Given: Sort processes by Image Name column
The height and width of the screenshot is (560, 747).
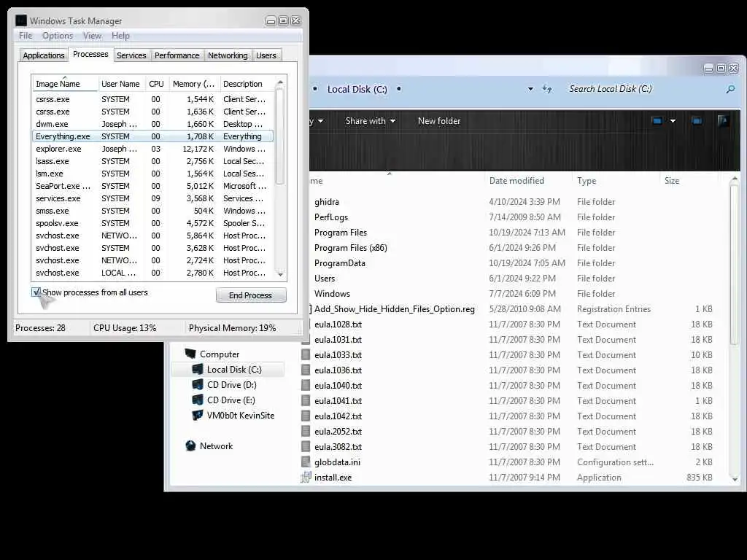Looking at the screenshot, I should click(x=65, y=84).
